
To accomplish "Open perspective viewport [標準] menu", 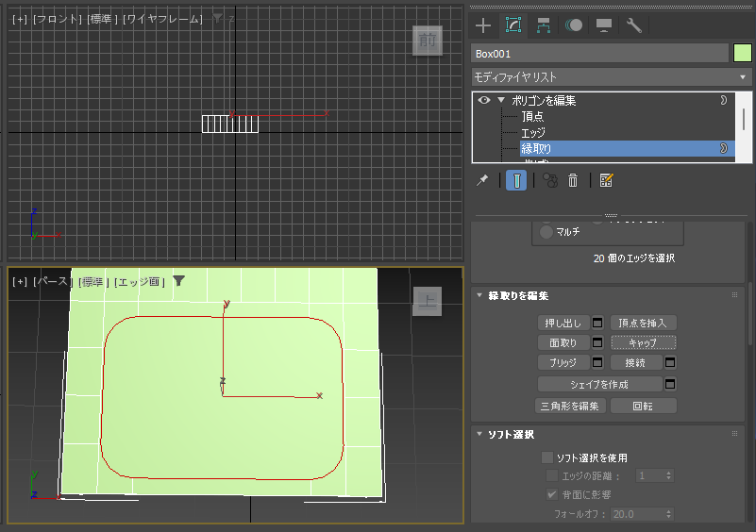I will (93, 281).
